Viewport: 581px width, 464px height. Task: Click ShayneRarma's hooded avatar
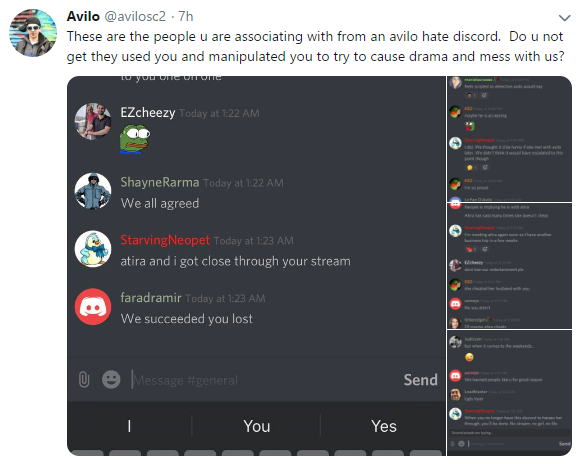(93, 191)
